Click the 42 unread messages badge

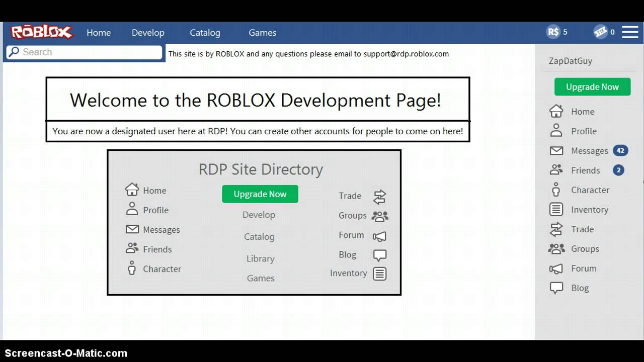(x=620, y=150)
